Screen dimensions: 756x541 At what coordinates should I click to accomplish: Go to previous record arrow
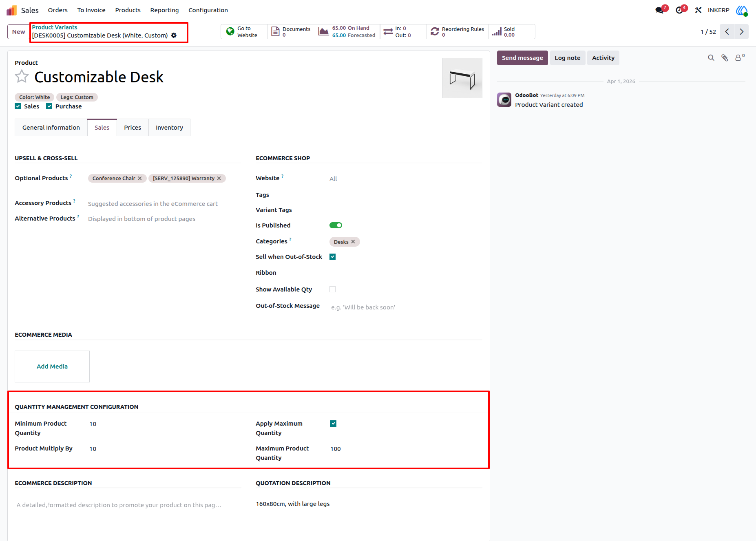pyautogui.click(x=727, y=32)
